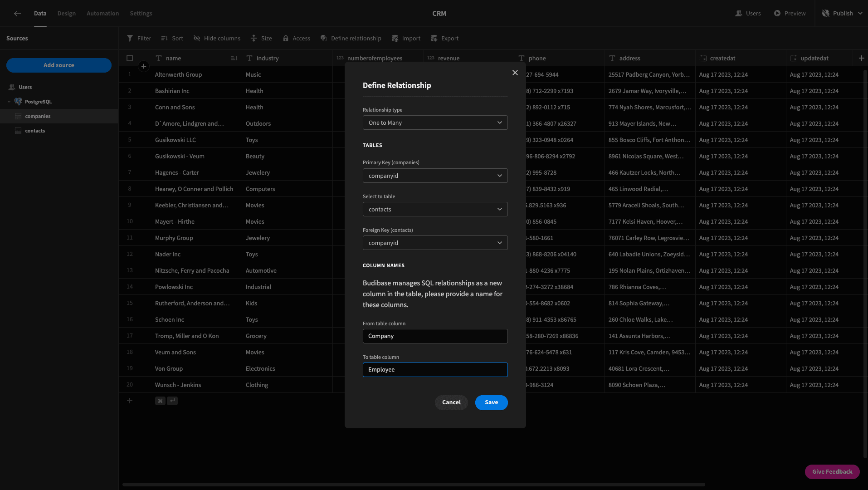Open the Primary Key companyid dropdown
This screenshot has height=490, width=868.
coord(435,176)
